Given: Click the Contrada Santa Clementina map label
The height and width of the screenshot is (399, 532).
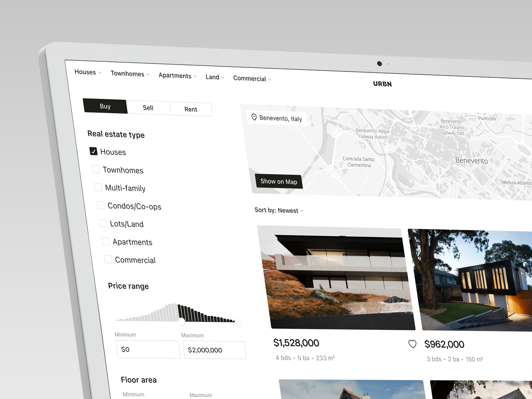Looking at the screenshot, I should coord(358,162).
